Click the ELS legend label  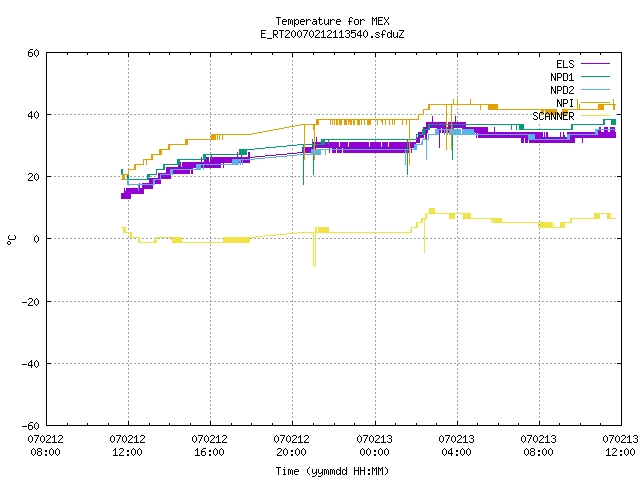(565, 64)
